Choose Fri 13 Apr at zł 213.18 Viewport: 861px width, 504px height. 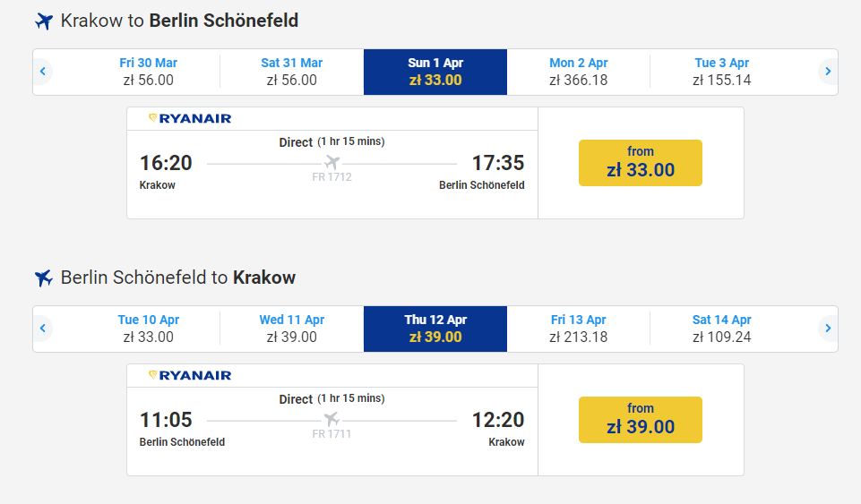coord(579,329)
